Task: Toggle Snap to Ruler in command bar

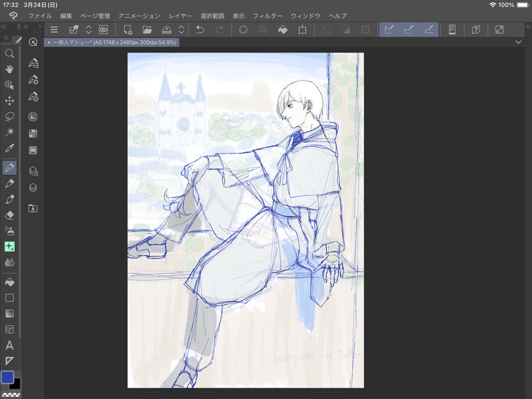Action: pos(389,29)
